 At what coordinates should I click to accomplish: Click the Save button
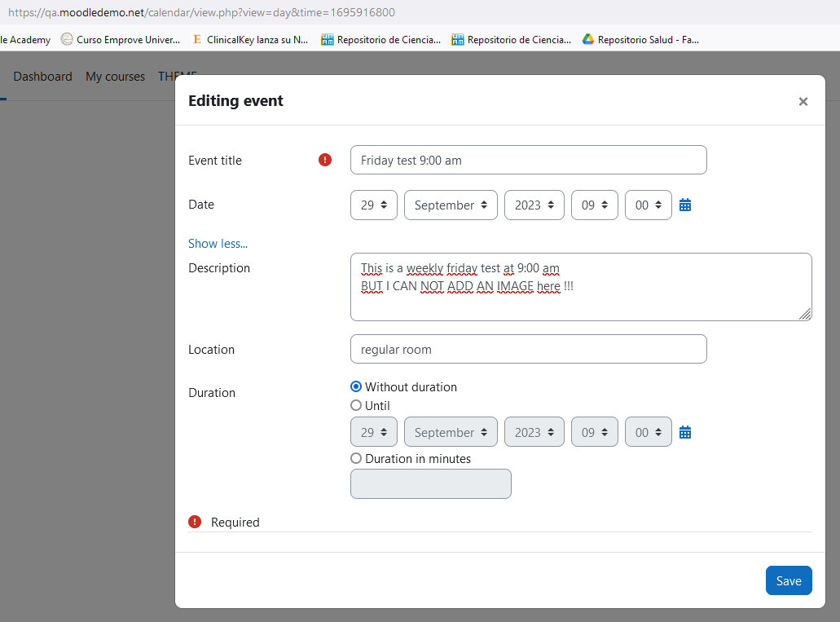click(x=789, y=580)
